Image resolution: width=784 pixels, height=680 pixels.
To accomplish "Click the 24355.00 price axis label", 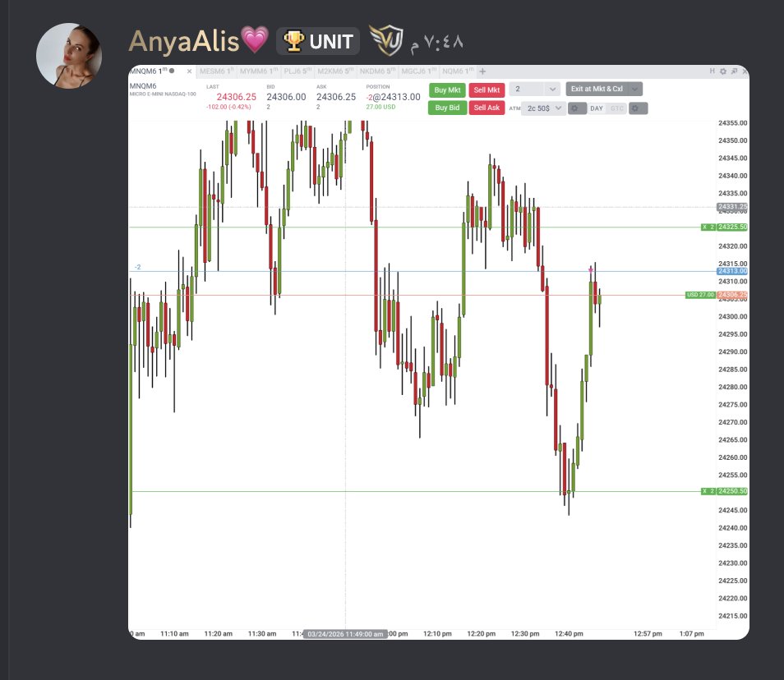I will [732, 123].
